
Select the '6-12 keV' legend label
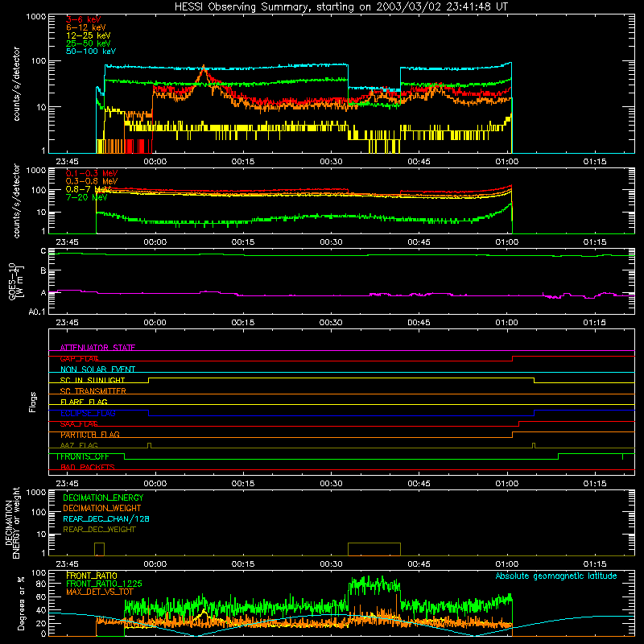coord(86,27)
